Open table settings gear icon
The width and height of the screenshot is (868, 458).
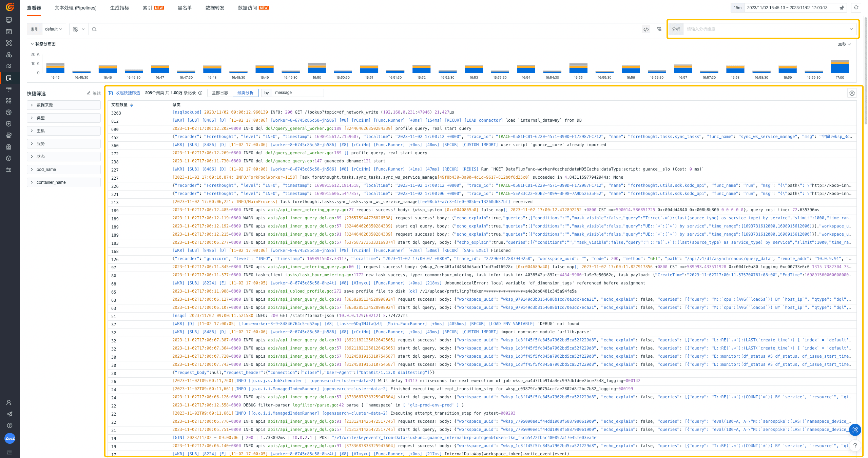coord(852,93)
